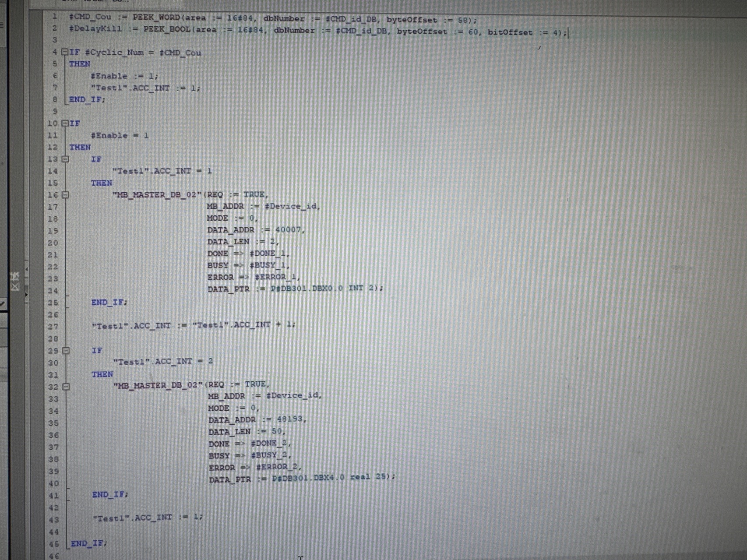The image size is (747, 560).
Task: Click the THEN keyword on line 15
Action: [x=102, y=183]
